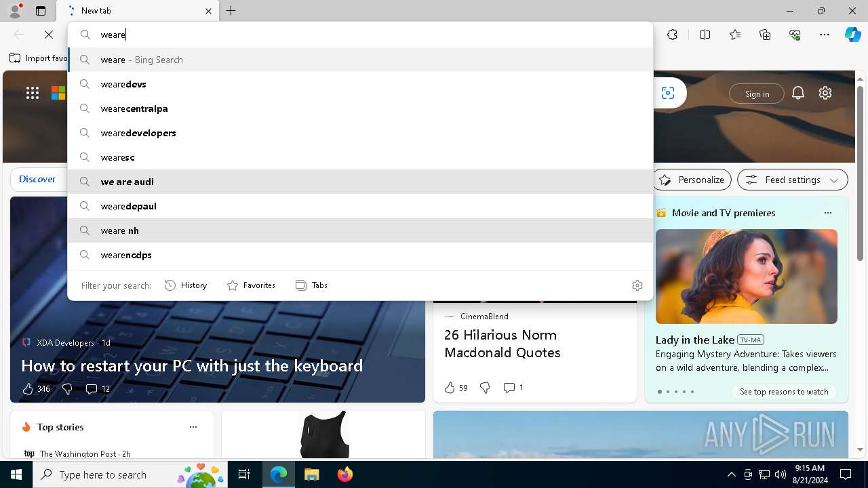Select the 'weare nh' suggestion
Screen dimensions: 868x488
tap(360, 230)
